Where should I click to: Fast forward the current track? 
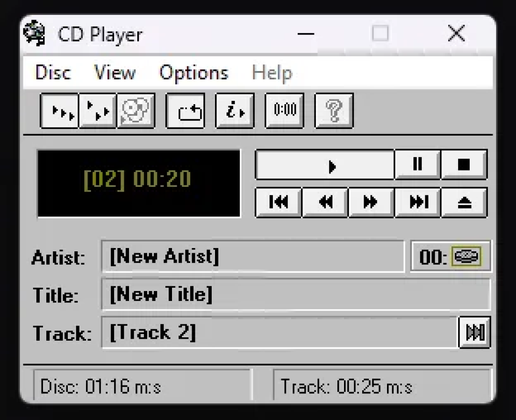click(371, 203)
